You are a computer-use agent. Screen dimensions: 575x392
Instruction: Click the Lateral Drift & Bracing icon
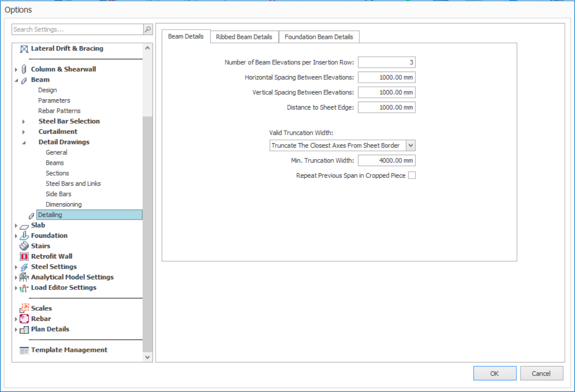(24, 49)
